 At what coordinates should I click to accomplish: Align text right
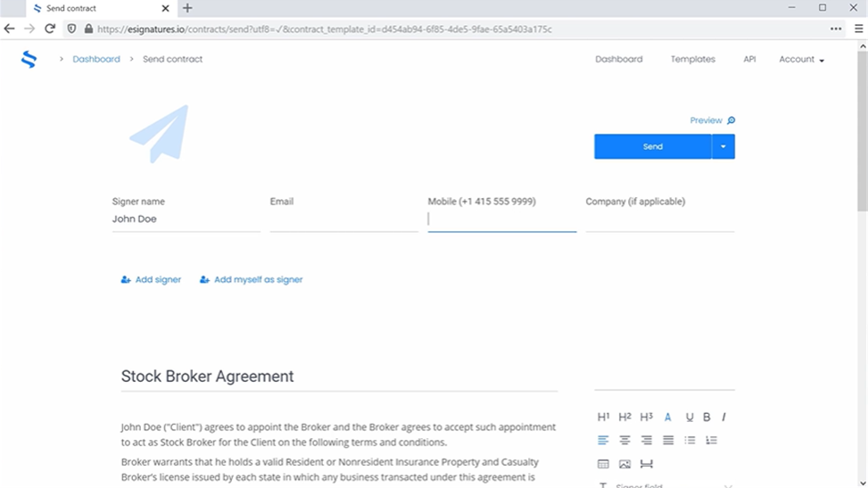pyautogui.click(x=646, y=441)
